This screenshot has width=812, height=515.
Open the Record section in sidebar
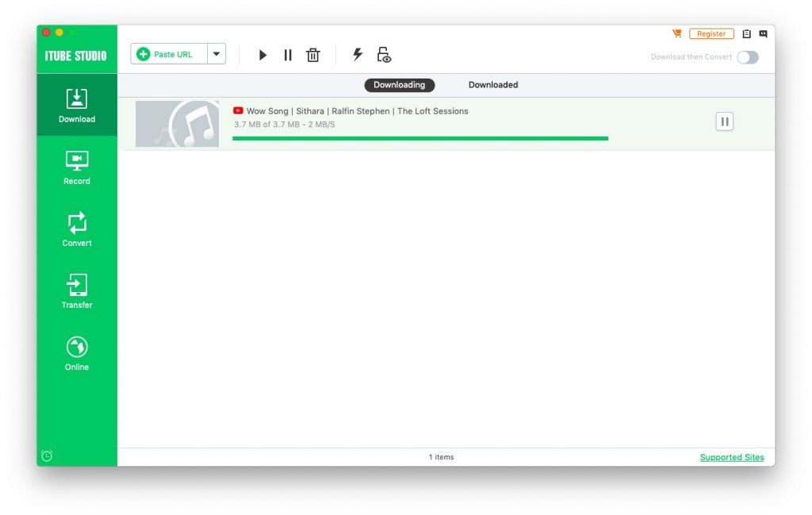[77, 167]
